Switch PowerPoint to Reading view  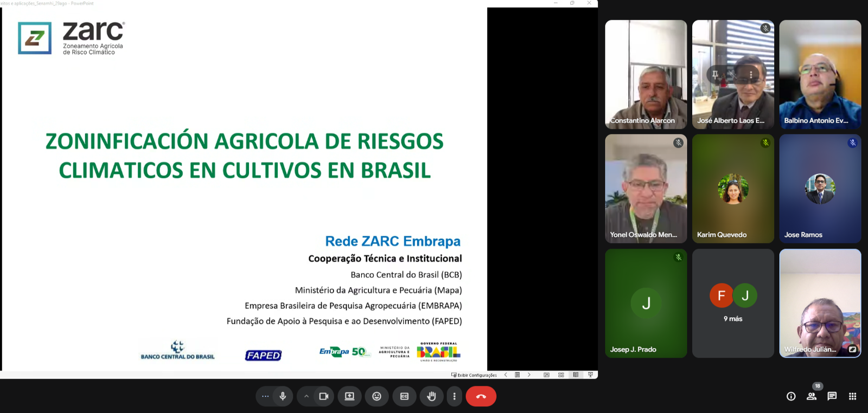(x=576, y=375)
